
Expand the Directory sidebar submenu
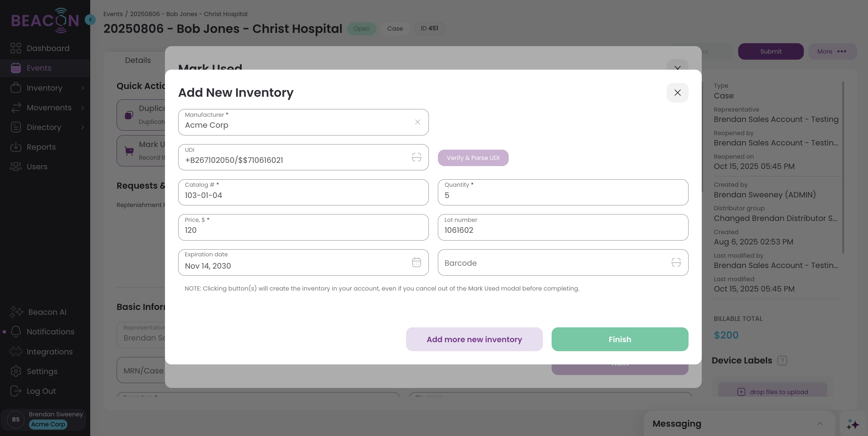82,127
